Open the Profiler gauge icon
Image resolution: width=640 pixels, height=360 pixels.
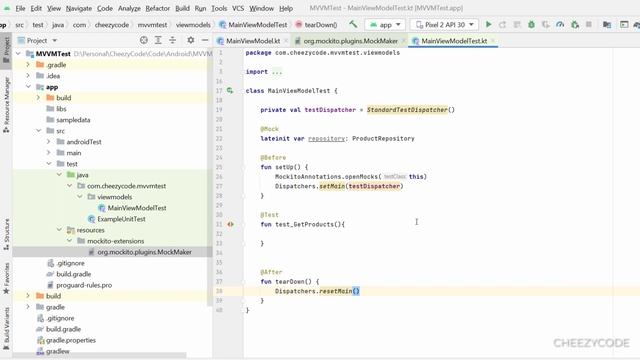(x=560, y=24)
